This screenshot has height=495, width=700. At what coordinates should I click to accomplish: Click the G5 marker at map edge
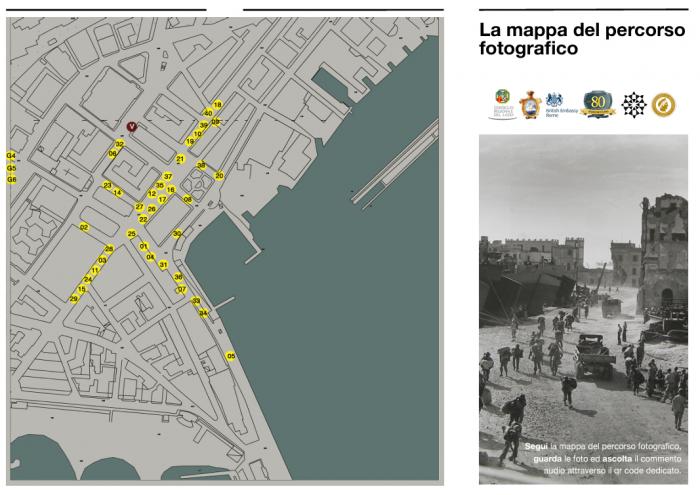coord(12,168)
